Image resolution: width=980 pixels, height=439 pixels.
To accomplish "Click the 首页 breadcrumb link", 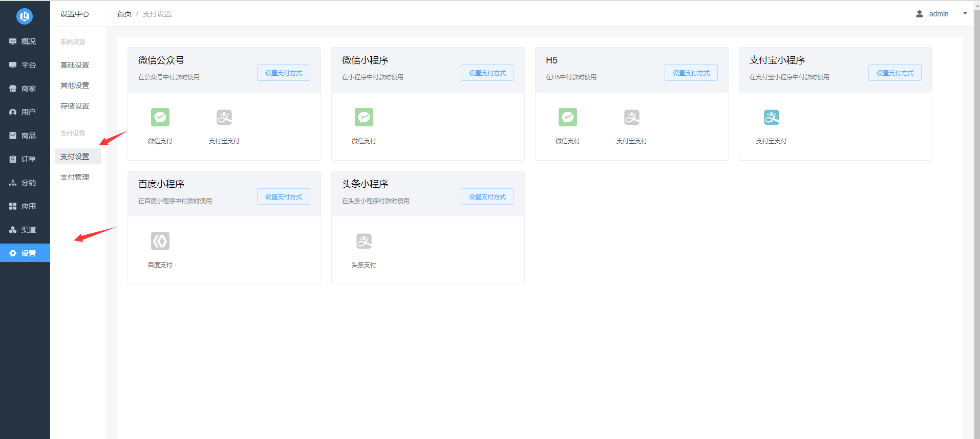I will coord(124,14).
